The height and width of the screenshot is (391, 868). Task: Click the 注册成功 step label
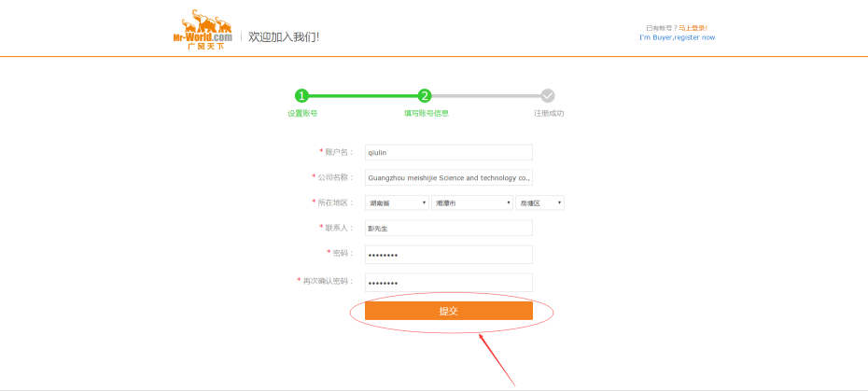pyautogui.click(x=549, y=113)
